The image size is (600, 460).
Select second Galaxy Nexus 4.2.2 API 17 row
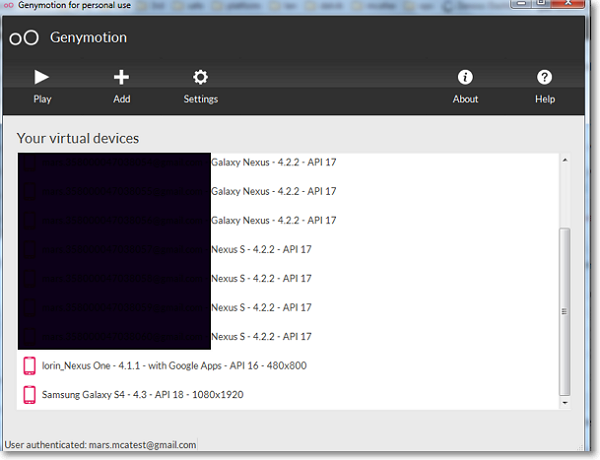(289, 191)
